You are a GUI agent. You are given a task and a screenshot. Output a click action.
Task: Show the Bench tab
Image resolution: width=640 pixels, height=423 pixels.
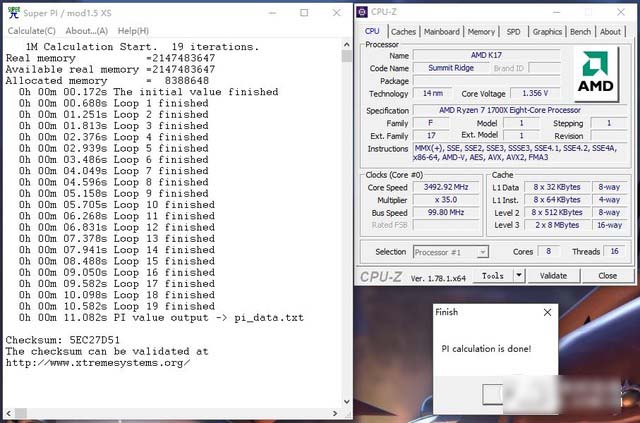tap(580, 31)
